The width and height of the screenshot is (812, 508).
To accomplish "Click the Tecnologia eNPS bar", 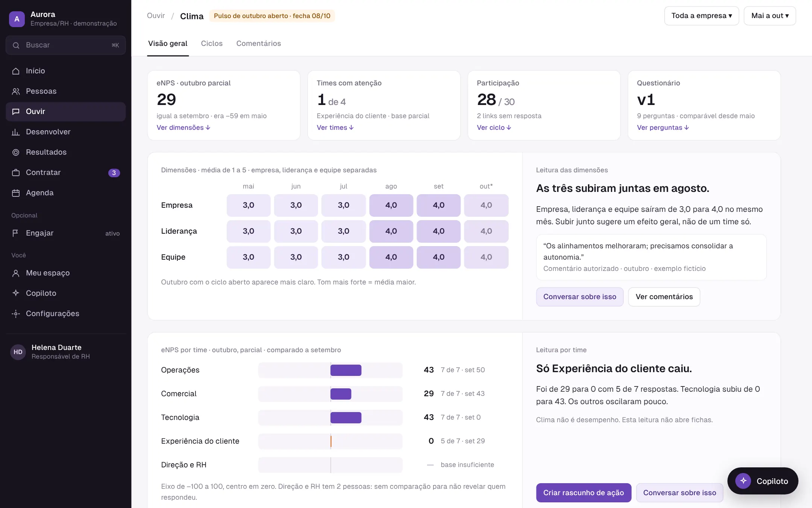I will (x=346, y=418).
